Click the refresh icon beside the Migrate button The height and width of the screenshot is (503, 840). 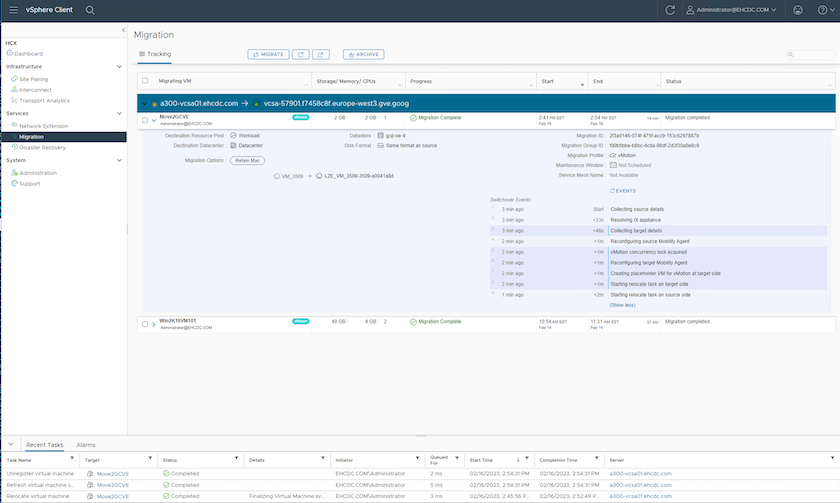pyautogui.click(x=300, y=54)
